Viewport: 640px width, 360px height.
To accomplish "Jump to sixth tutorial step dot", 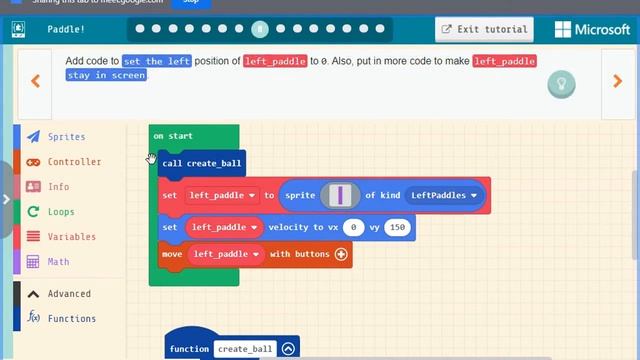I will coord(222,29).
